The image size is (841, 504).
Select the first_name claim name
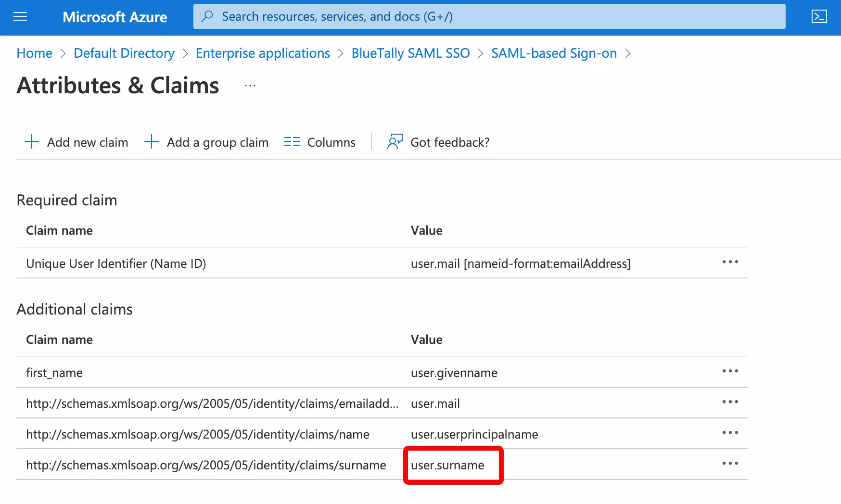pyautogui.click(x=54, y=373)
